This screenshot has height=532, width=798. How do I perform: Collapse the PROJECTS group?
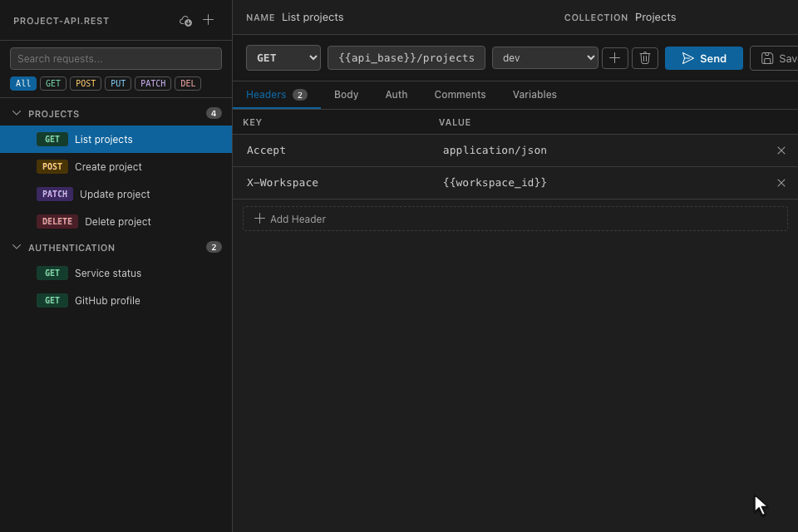tap(17, 113)
